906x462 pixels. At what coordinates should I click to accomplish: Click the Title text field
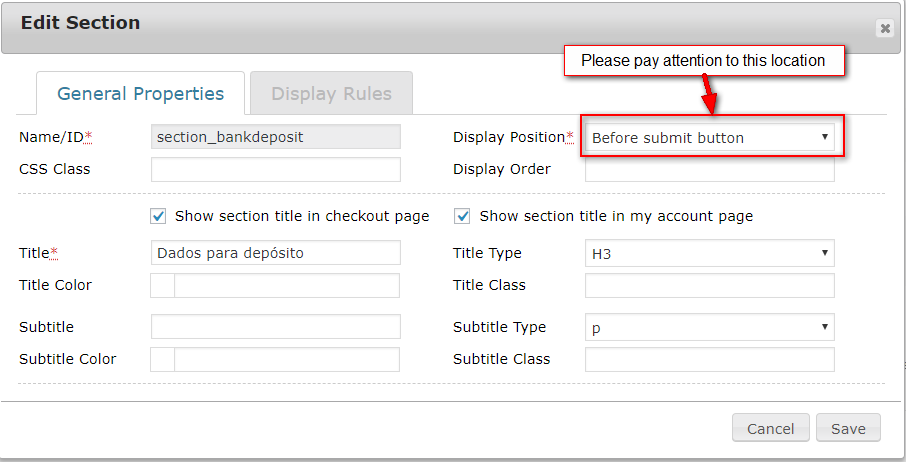pyautogui.click(x=275, y=254)
